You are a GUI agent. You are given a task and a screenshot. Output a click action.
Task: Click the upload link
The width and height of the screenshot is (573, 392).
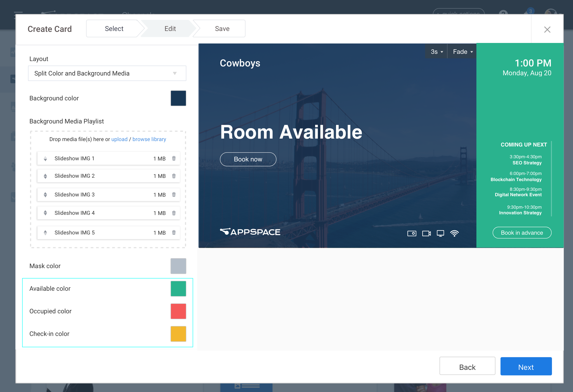pyautogui.click(x=119, y=139)
